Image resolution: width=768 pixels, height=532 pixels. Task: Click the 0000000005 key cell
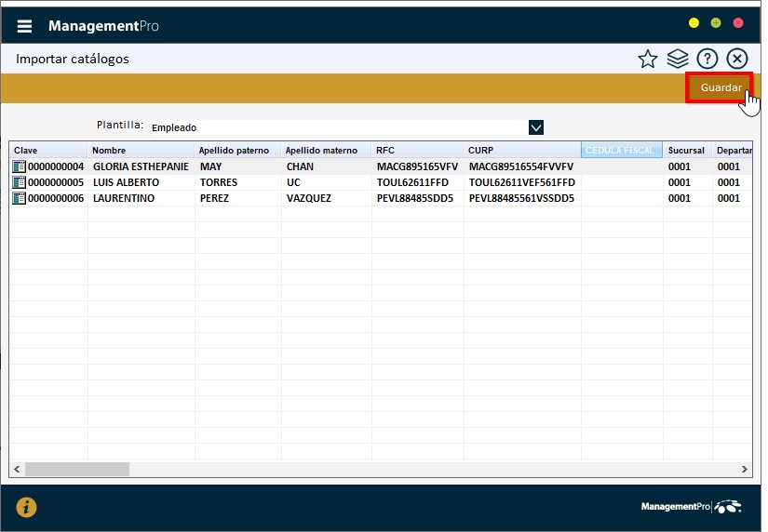coord(56,182)
